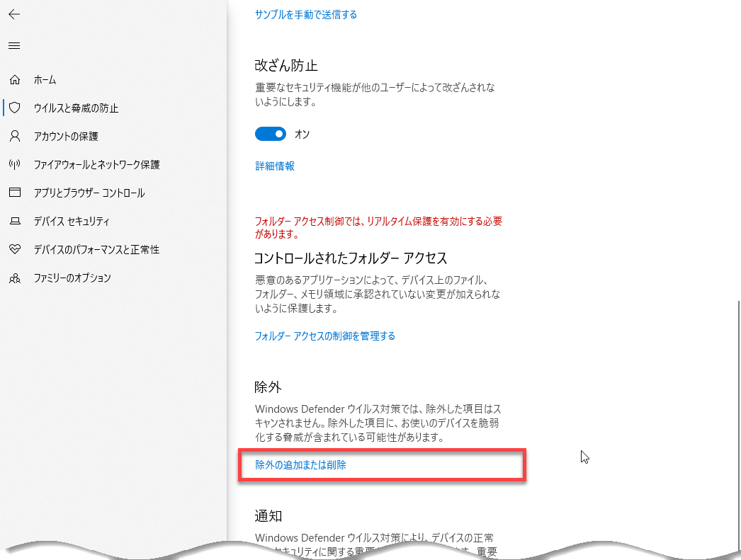Click the laptop icon for device security

(x=15, y=222)
